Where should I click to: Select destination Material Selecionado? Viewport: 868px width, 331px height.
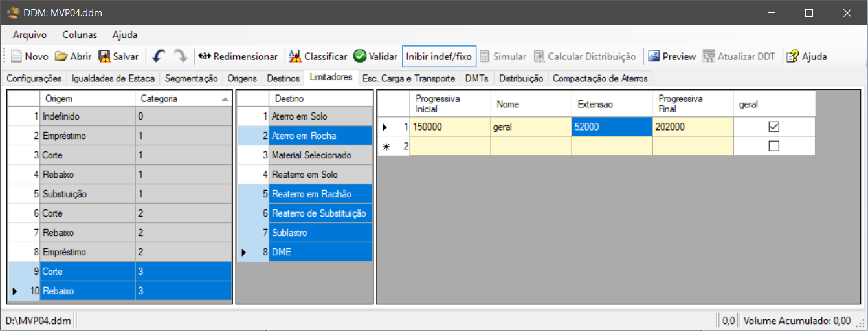pyautogui.click(x=320, y=155)
